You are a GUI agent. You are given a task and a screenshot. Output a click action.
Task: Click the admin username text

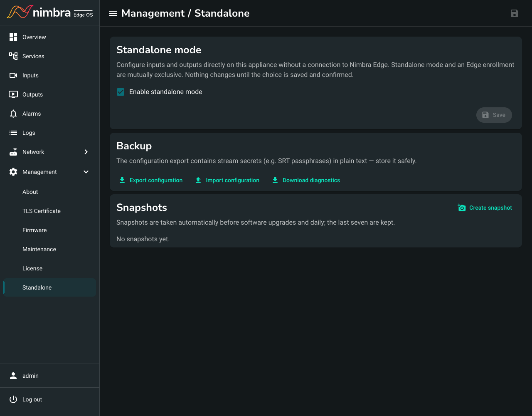30,376
